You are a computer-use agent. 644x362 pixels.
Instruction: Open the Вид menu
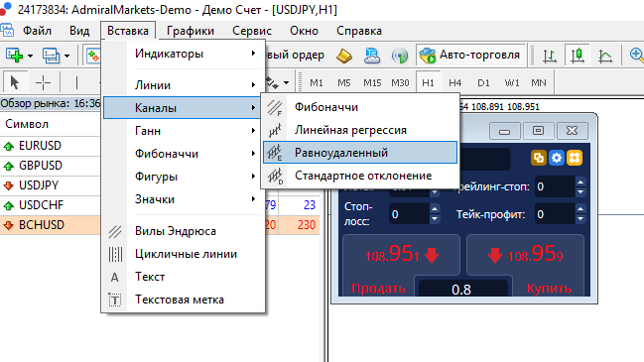click(x=79, y=31)
